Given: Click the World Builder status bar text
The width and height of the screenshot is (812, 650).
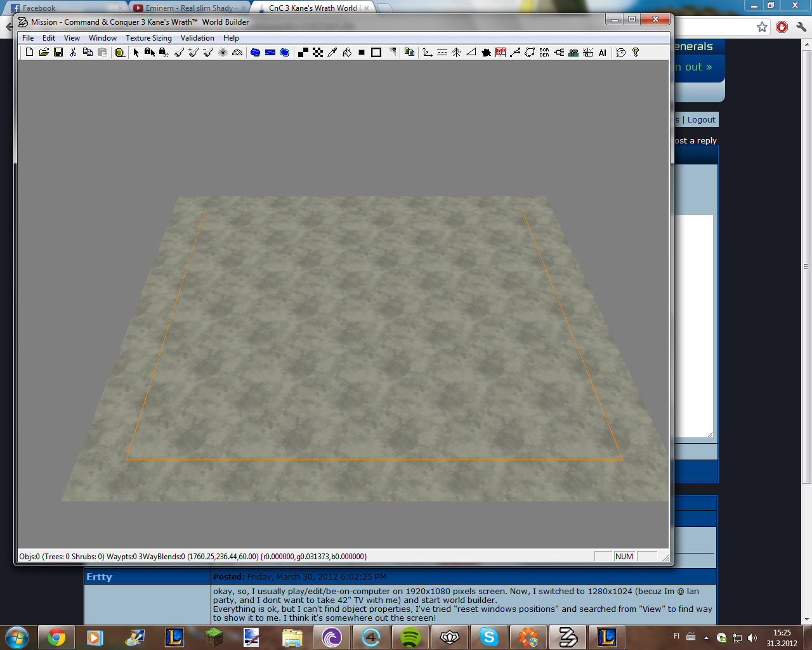Looking at the screenshot, I should click(x=193, y=557).
